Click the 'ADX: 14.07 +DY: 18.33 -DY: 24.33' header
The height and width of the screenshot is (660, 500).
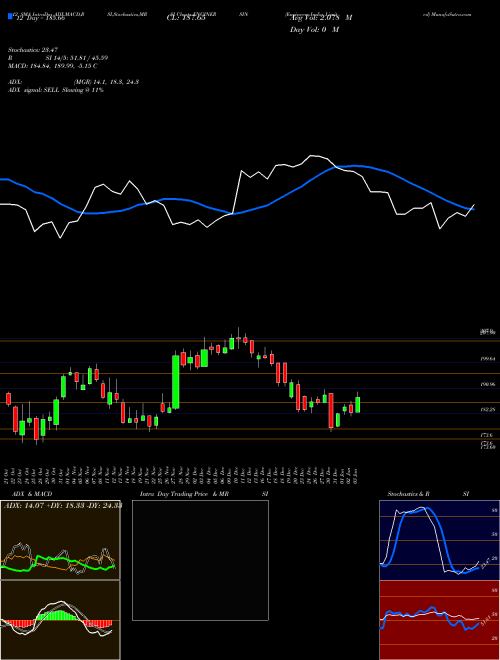pos(63,505)
